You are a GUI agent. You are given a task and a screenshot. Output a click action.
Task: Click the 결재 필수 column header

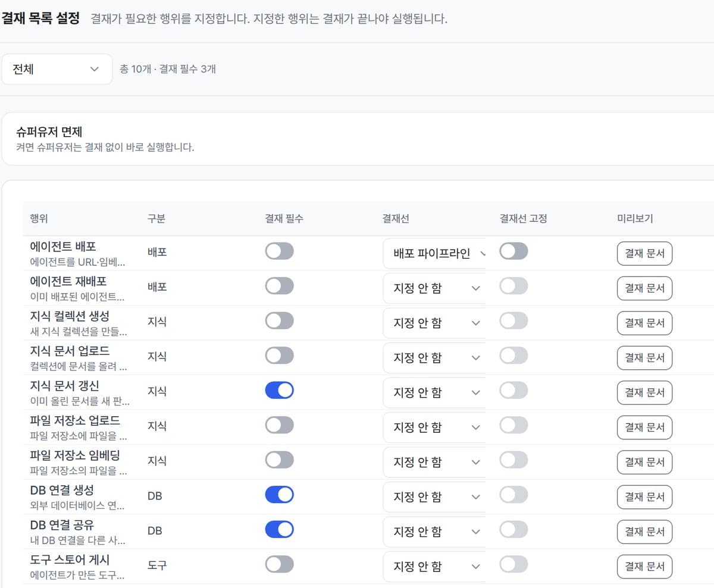[284, 219]
